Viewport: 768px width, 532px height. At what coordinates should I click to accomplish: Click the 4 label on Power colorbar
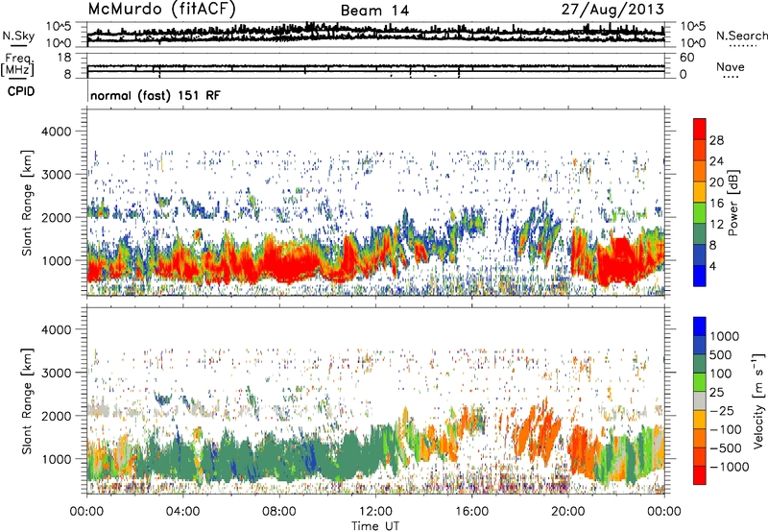pos(713,266)
